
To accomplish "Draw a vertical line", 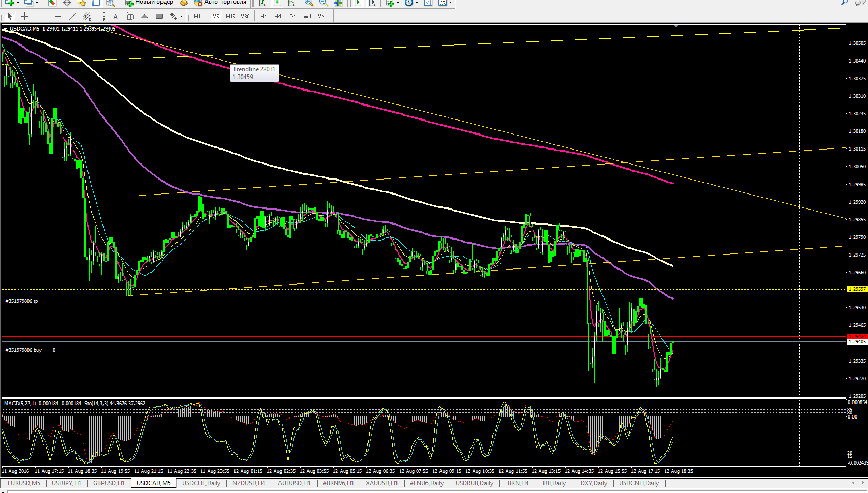I will click(x=43, y=17).
